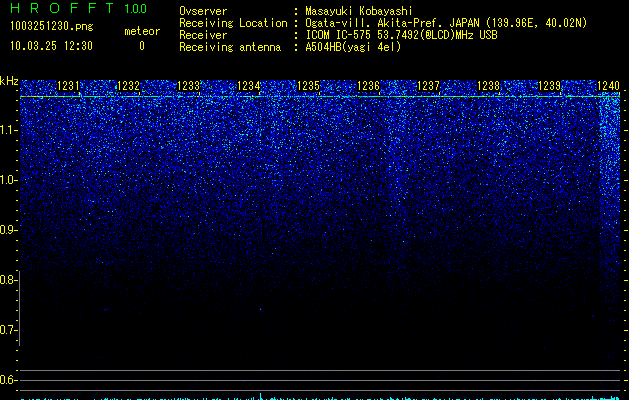Click the HROFFT 1.0.0 title text
629x400 pixels.
tap(78, 8)
